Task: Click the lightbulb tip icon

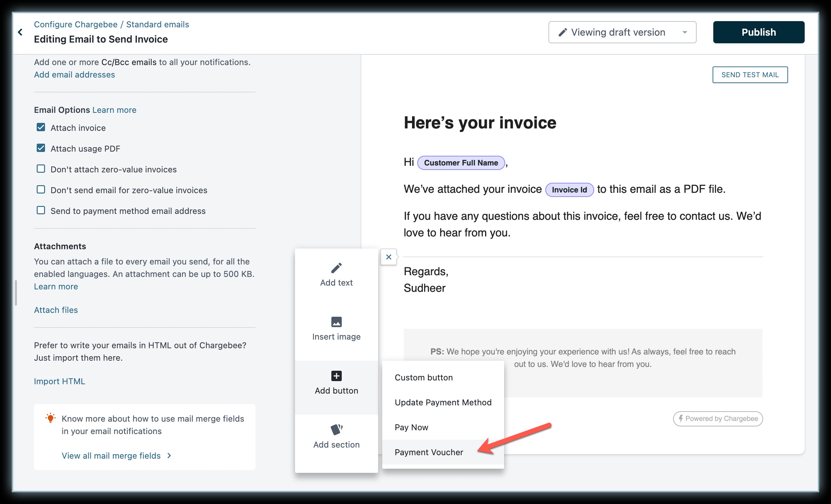Action: click(x=51, y=418)
